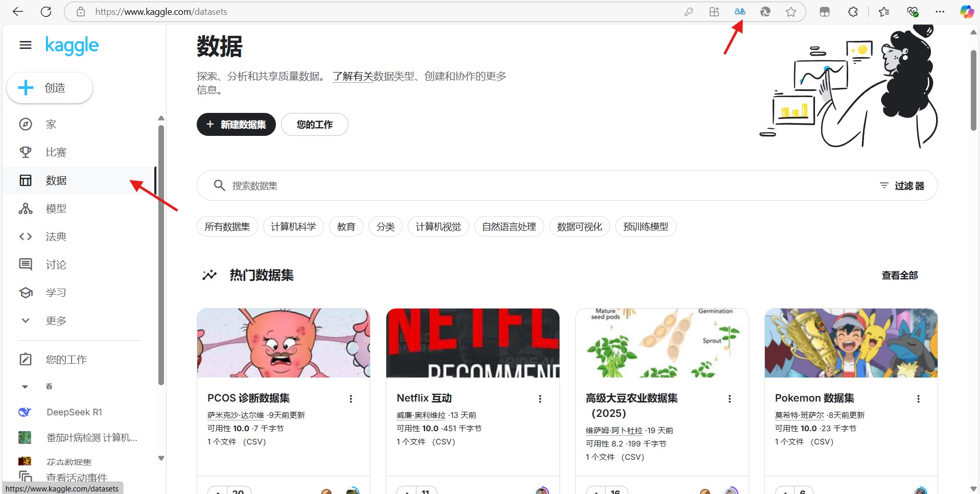Image resolution: width=980 pixels, height=494 pixels.
Task: Click sidebar scroll down arrow
Action: tap(161, 458)
